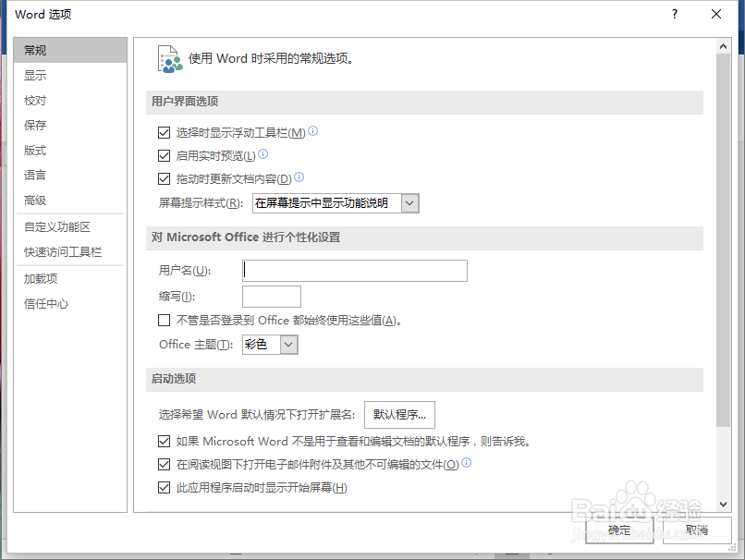Select the 常规 category
This screenshot has height=560, width=745.
pos(70,50)
